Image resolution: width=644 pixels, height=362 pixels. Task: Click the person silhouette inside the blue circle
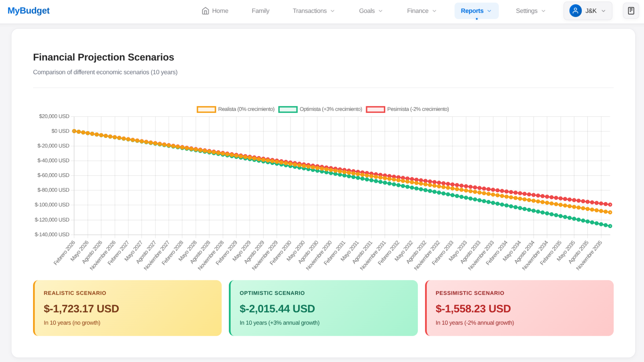click(575, 11)
